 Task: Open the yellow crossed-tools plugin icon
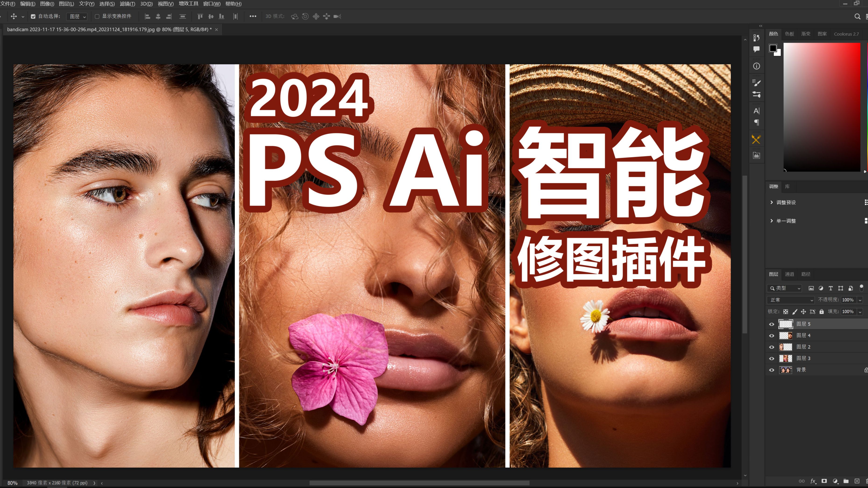[x=756, y=139]
